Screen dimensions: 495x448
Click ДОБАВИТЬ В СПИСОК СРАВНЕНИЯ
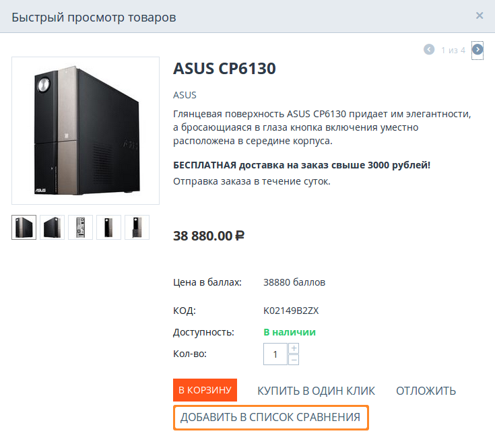pyautogui.click(x=271, y=418)
